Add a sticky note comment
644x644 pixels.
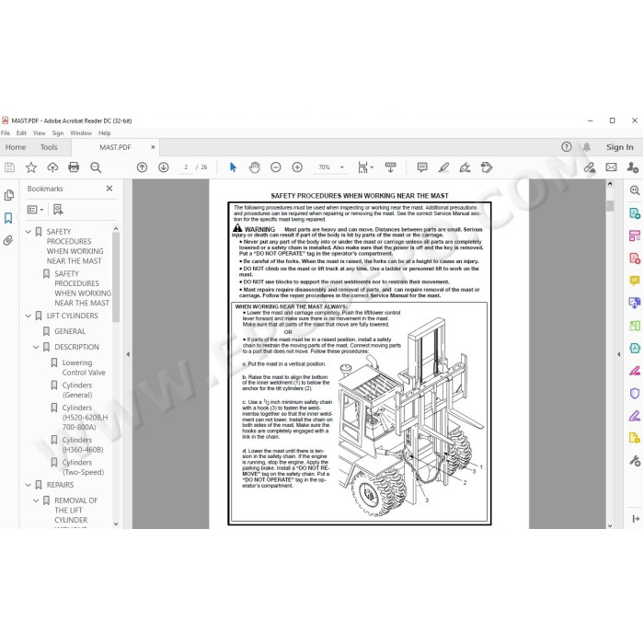(x=421, y=167)
